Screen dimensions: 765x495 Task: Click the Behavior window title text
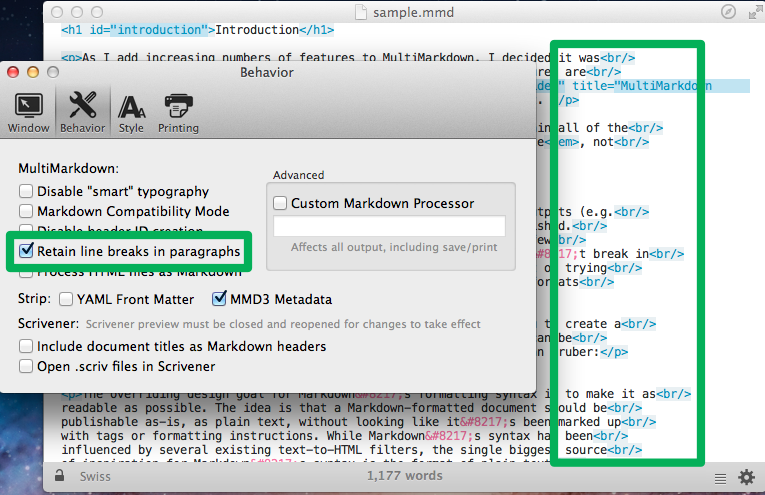pyautogui.click(x=267, y=72)
